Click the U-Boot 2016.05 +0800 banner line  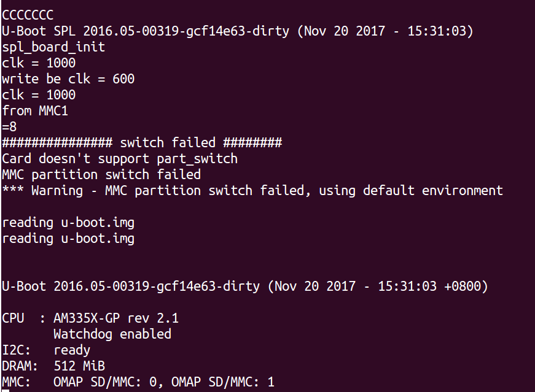(245, 286)
